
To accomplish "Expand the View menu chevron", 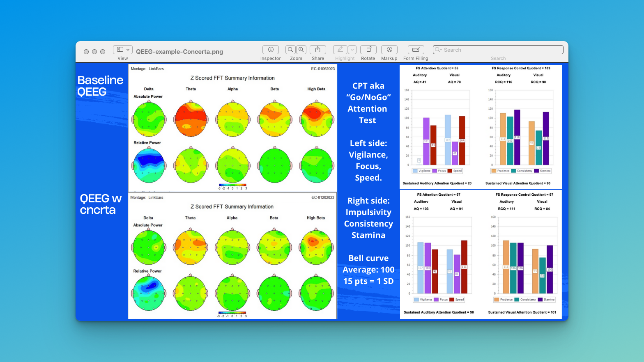I will tap(128, 50).
